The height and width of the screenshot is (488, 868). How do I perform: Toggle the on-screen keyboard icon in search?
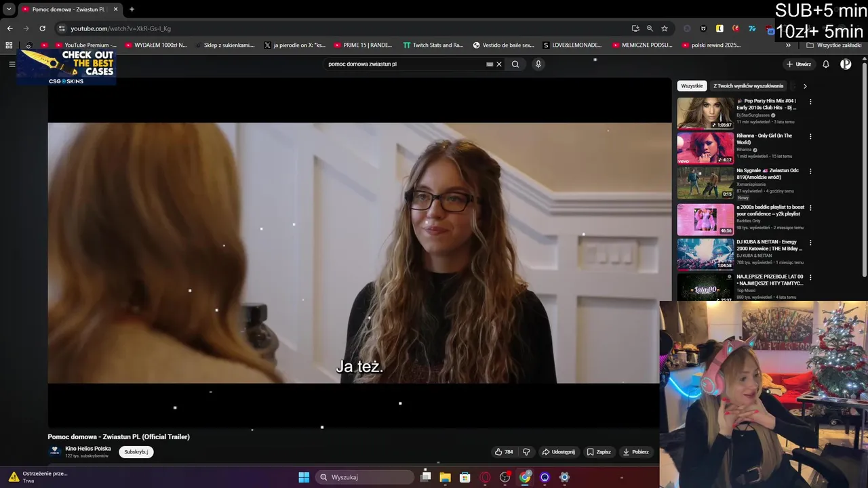coord(490,64)
